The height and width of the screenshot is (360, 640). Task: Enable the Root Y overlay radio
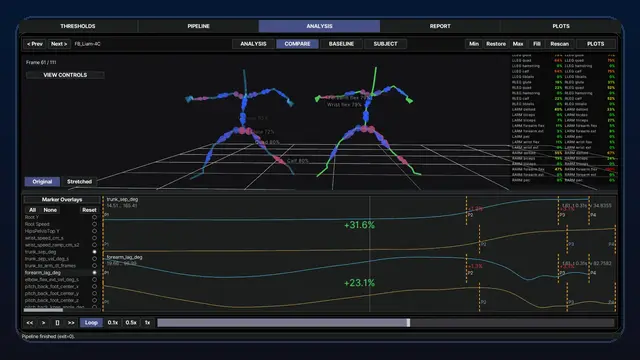[x=94, y=217]
